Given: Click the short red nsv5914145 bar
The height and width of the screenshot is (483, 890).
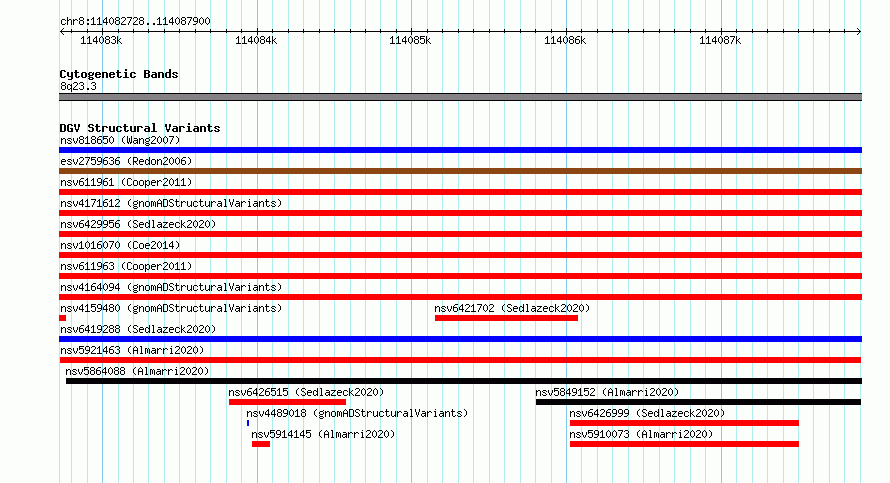Looking at the screenshot, I should pyautogui.click(x=261, y=444).
